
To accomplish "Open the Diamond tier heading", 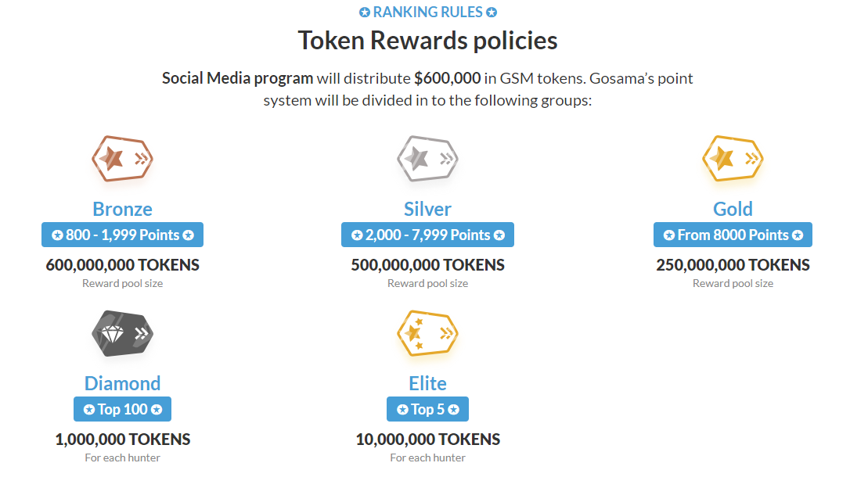I will pos(122,383).
